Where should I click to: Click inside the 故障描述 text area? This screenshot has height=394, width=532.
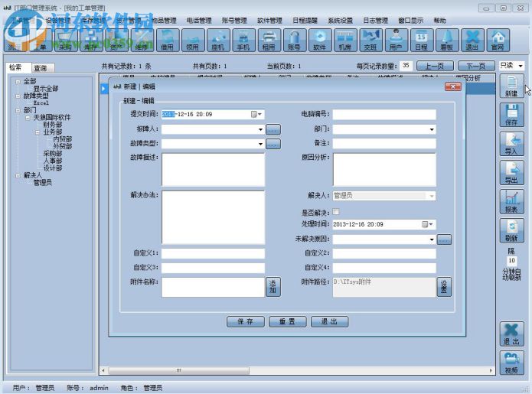pyautogui.click(x=213, y=170)
